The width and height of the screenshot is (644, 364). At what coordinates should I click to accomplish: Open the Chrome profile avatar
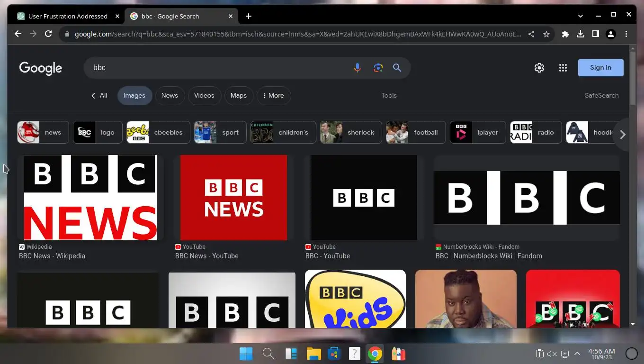pos(611,34)
